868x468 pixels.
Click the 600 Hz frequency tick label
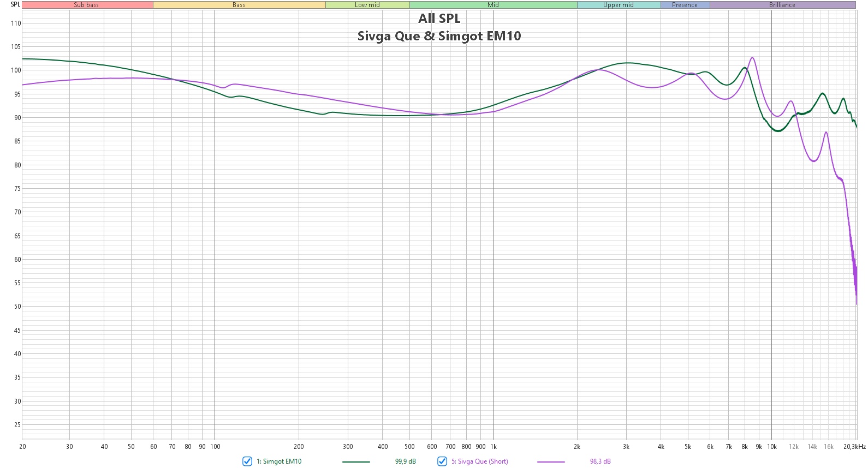(x=432, y=447)
